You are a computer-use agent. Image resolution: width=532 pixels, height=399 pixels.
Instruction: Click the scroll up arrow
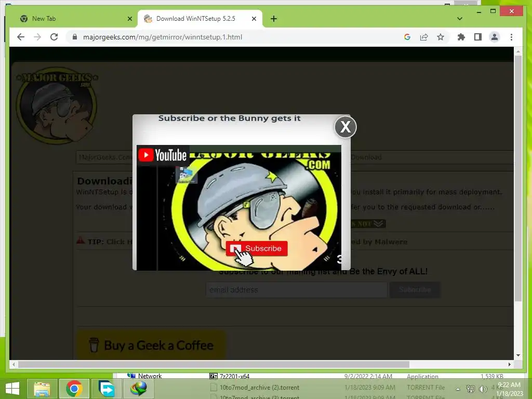pos(518,51)
